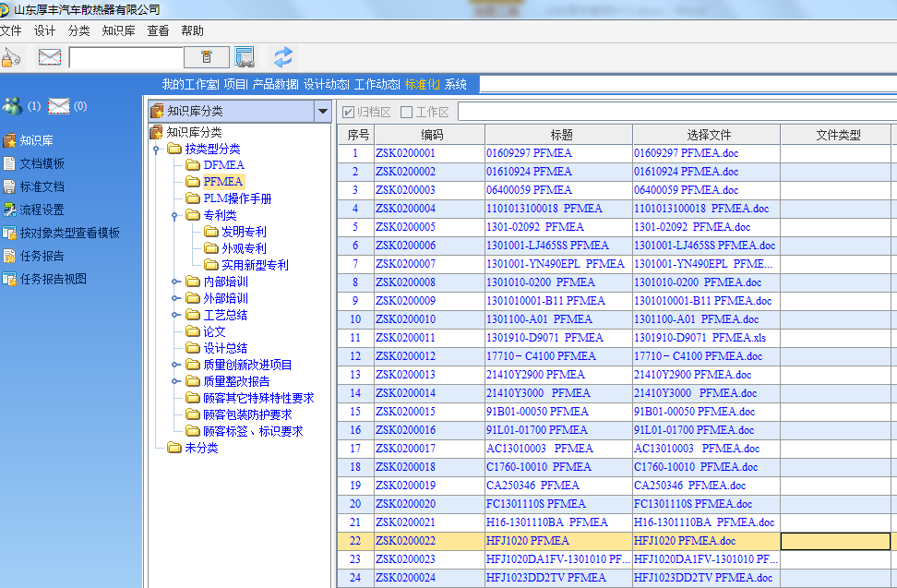Click the envelope mail icon in the toolbar
Viewport: 897px width, 588px height.
[50, 57]
